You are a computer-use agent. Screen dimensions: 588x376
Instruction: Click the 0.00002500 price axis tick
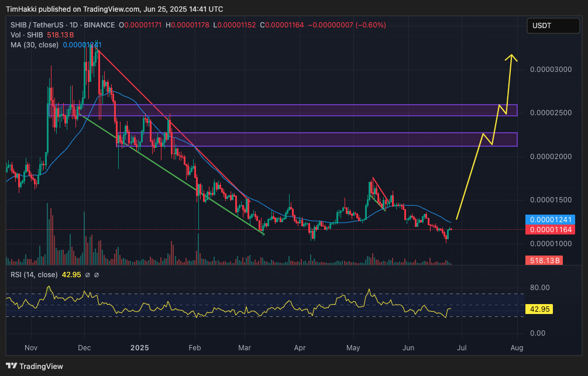[x=551, y=113]
